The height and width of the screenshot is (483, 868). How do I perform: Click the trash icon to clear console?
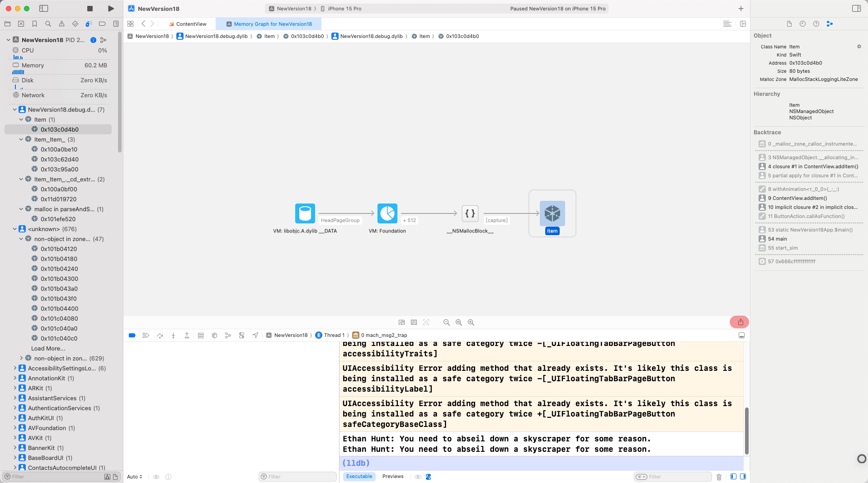(x=719, y=477)
